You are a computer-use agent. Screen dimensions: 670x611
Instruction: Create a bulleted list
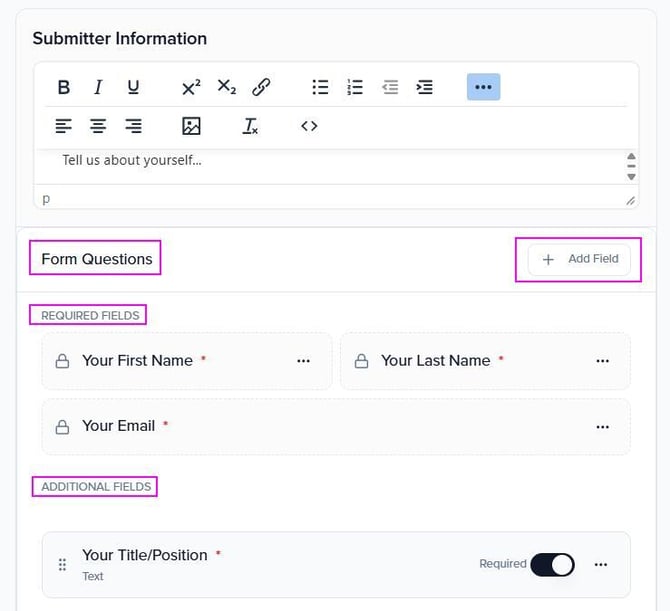[320, 87]
